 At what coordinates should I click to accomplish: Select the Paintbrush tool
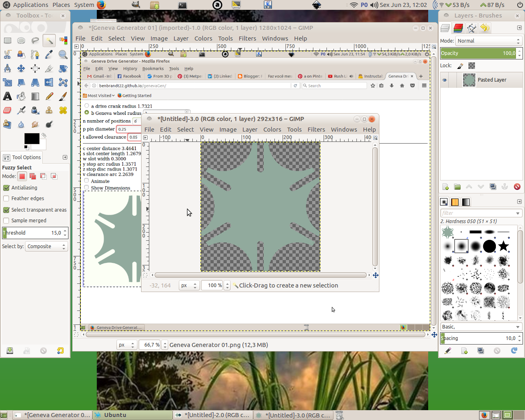pos(63,96)
